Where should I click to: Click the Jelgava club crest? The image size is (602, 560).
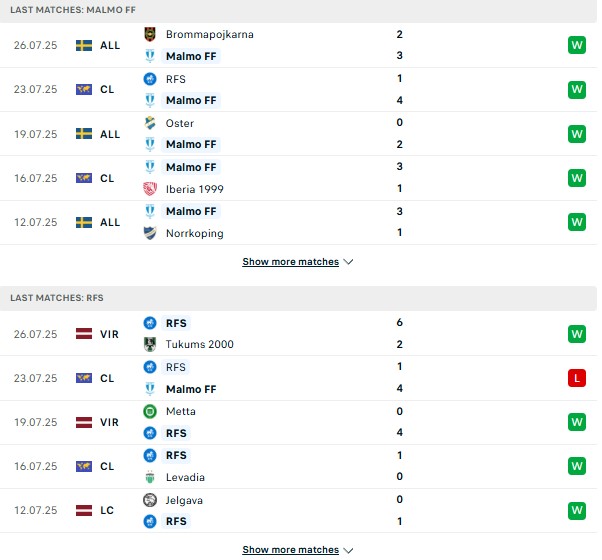[x=150, y=500]
